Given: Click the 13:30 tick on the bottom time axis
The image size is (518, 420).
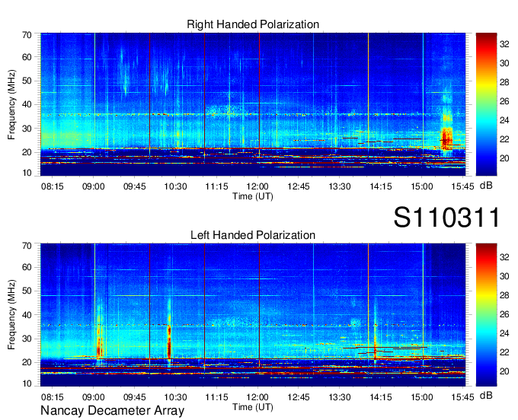Looking at the screenshot, I should click(x=340, y=397).
